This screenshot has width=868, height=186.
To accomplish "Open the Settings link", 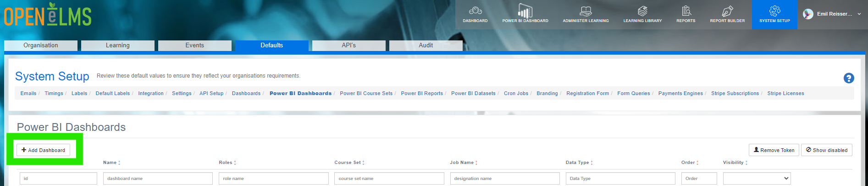I will (x=182, y=93).
